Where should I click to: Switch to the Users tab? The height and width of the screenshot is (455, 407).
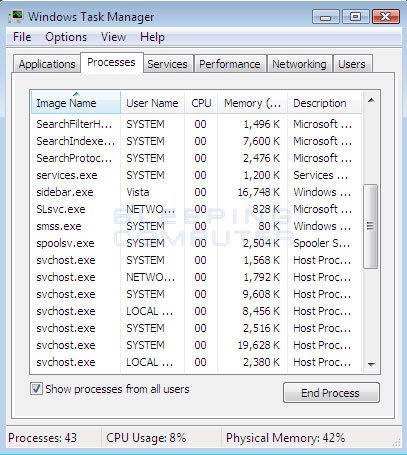point(352,64)
